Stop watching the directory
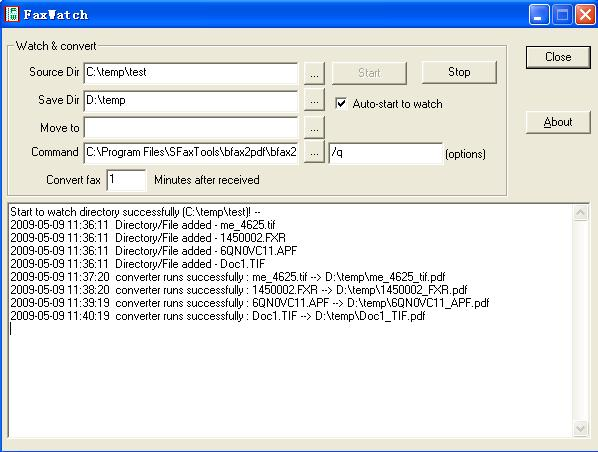 click(459, 72)
